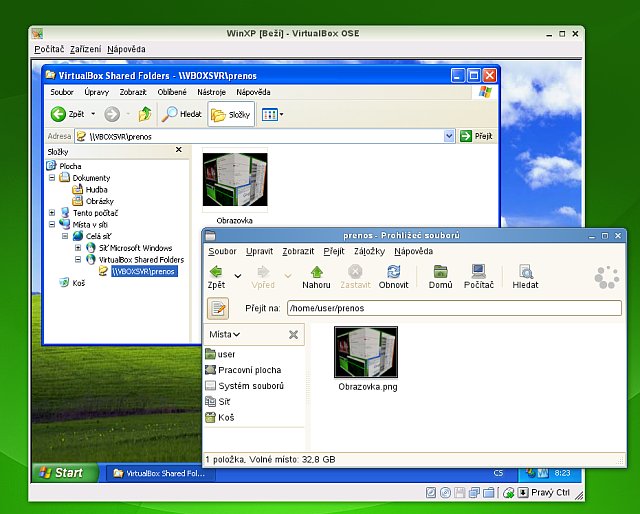Image resolution: width=640 pixels, height=514 pixels.
Task: Select the Obrazovka.png file thumbnail
Action: pyautogui.click(x=366, y=352)
